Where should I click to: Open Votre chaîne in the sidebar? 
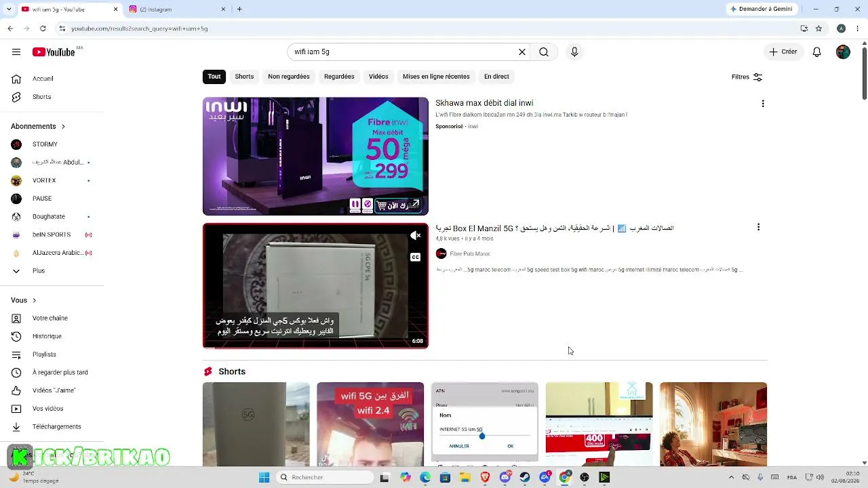[52, 318]
